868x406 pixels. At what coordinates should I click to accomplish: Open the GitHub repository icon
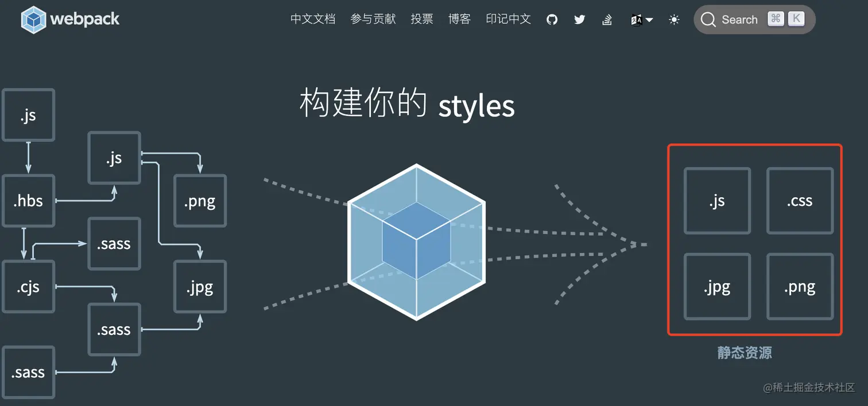552,19
